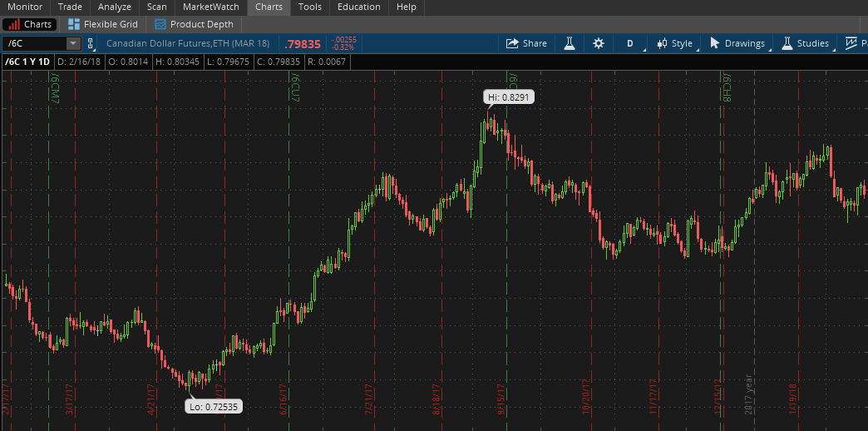Click the 8/18/17 date axis label

[x=436, y=399]
